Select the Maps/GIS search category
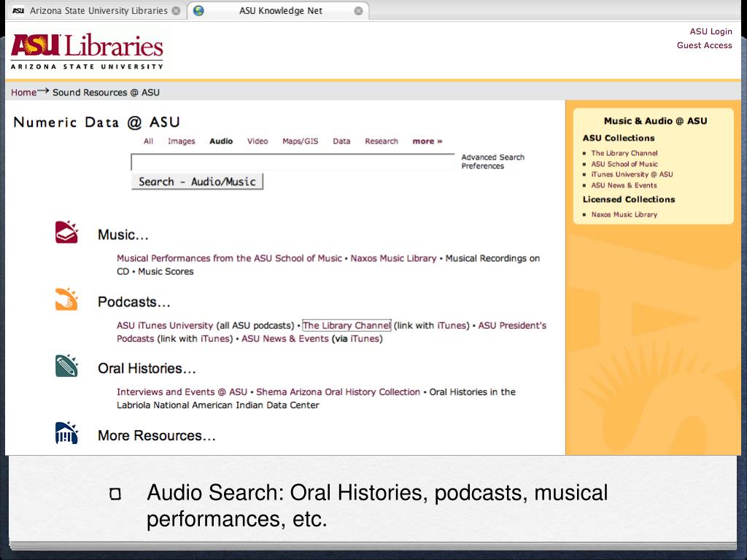The height and width of the screenshot is (560, 747). click(x=300, y=141)
